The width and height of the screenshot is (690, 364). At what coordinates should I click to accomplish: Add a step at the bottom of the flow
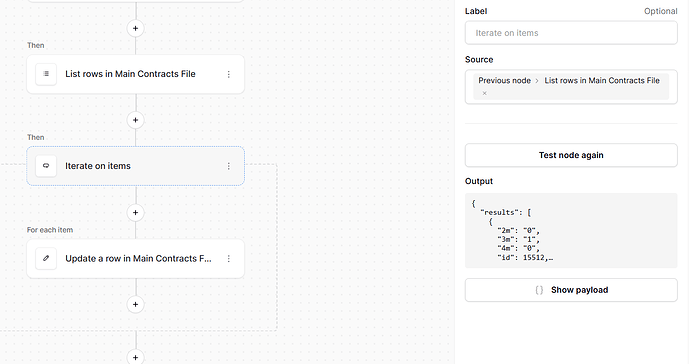(x=136, y=357)
